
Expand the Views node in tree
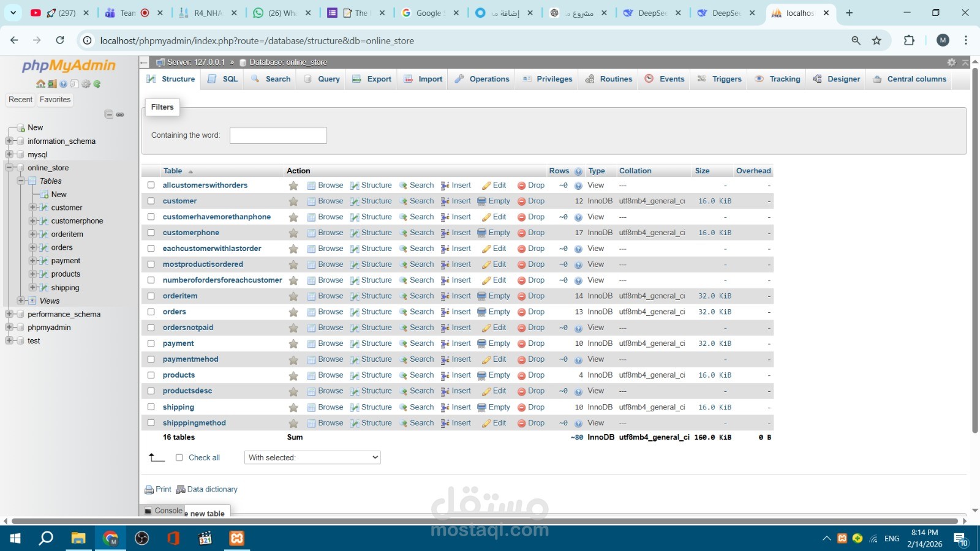pos(21,301)
